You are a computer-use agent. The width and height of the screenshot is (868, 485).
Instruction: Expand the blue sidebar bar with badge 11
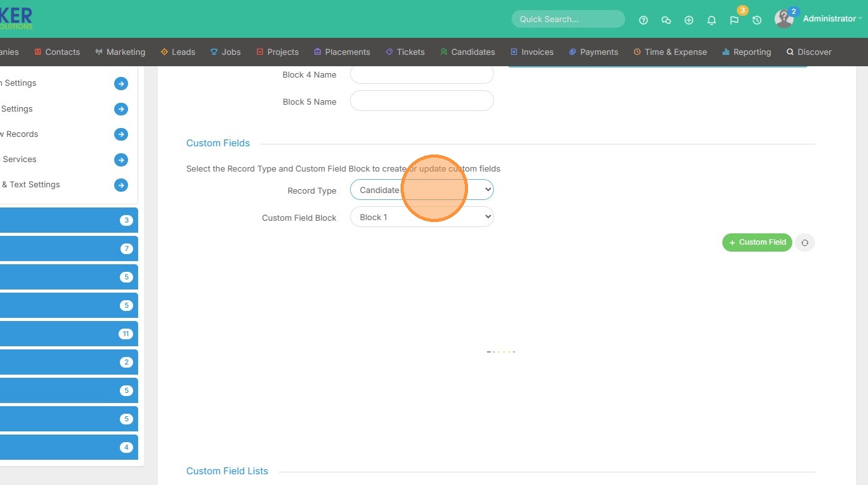tap(69, 334)
